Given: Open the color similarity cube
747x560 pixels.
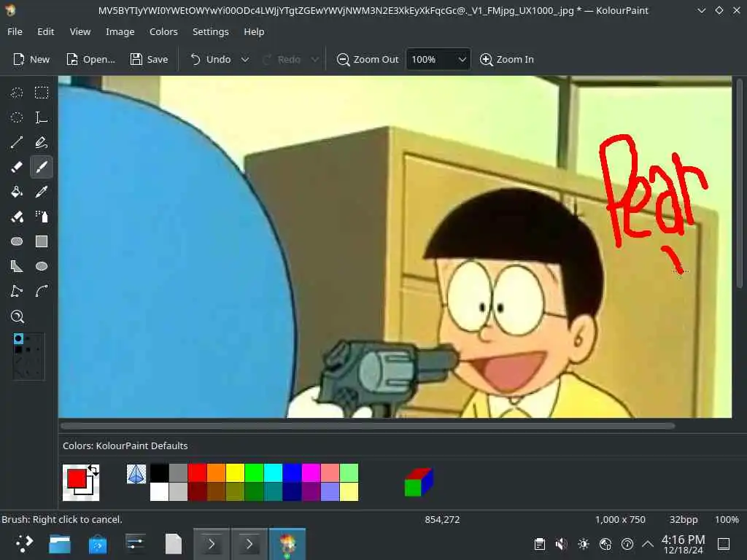Looking at the screenshot, I should pyautogui.click(x=419, y=482).
